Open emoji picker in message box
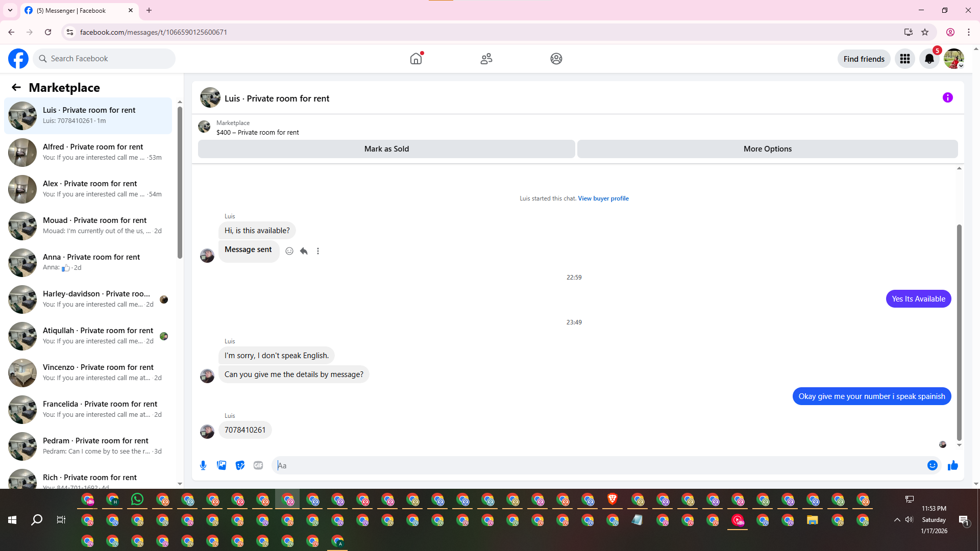 (x=932, y=465)
